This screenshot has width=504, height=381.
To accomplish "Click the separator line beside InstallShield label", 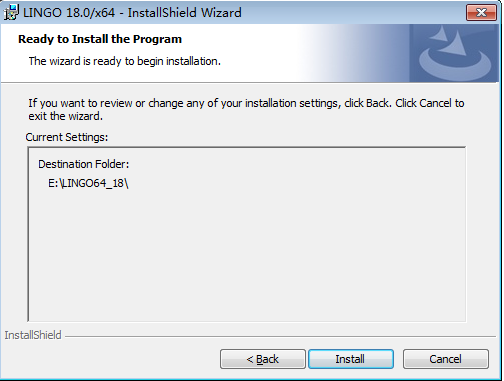I will point(280,336).
